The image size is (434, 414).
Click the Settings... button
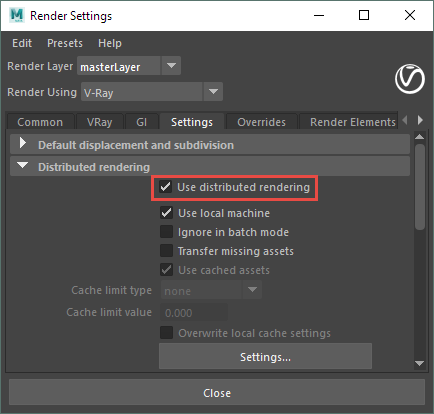pos(265,356)
